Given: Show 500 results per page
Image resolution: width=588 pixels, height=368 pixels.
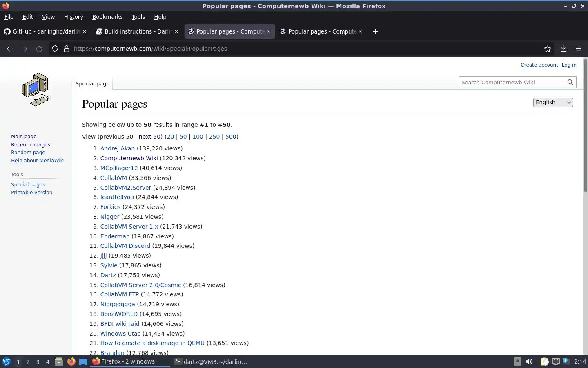Looking at the screenshot, I should coord(231,137).
